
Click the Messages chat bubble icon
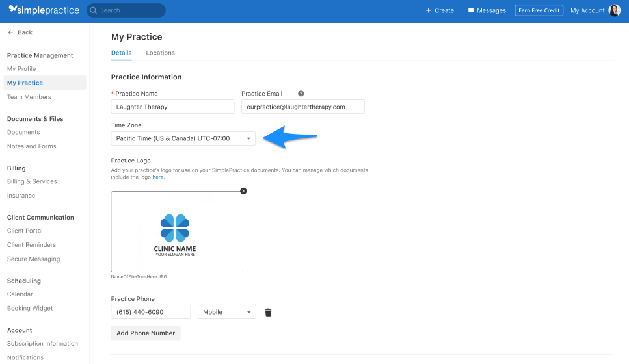point(471,10)
